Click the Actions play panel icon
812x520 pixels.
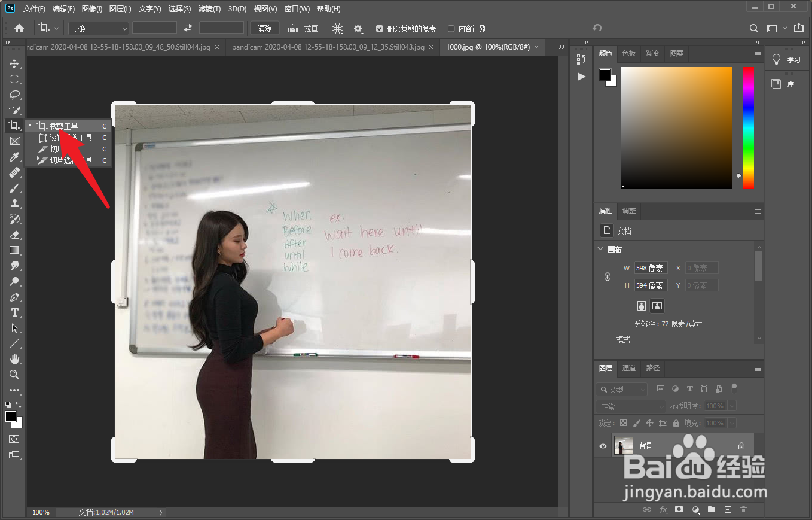tap(581, 77)
